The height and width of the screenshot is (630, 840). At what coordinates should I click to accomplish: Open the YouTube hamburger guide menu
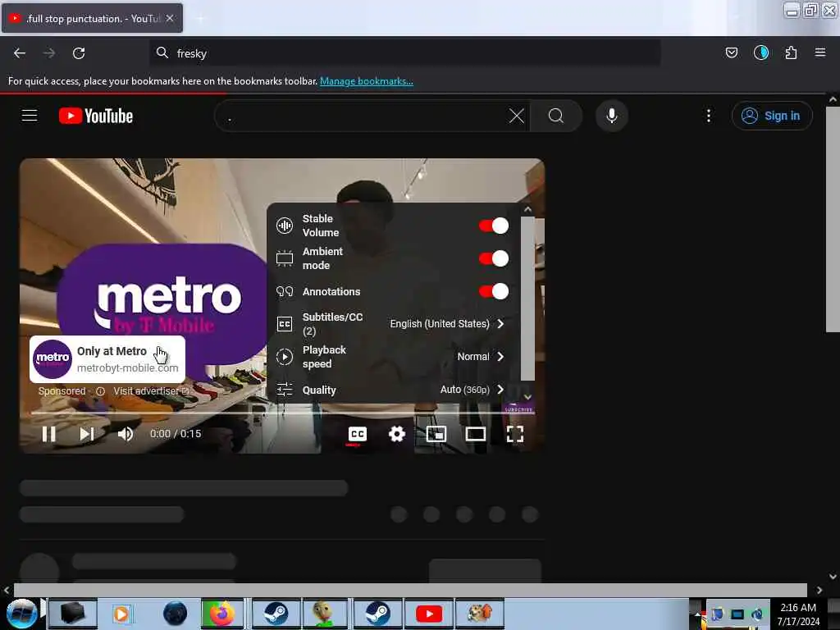pyautogui.click(x=30, y=116)
